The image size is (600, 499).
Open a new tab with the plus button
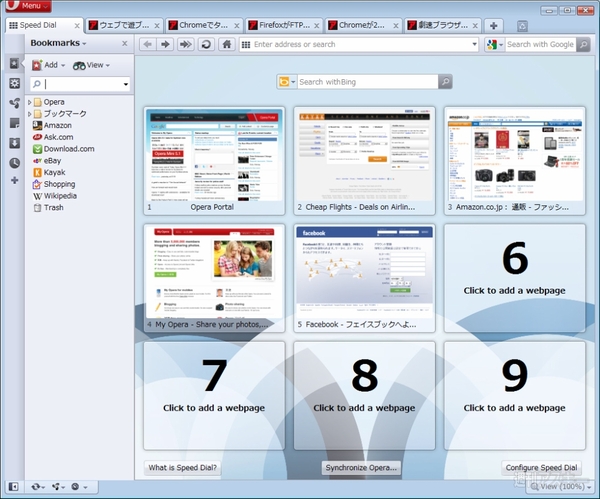tap(494, 26)
